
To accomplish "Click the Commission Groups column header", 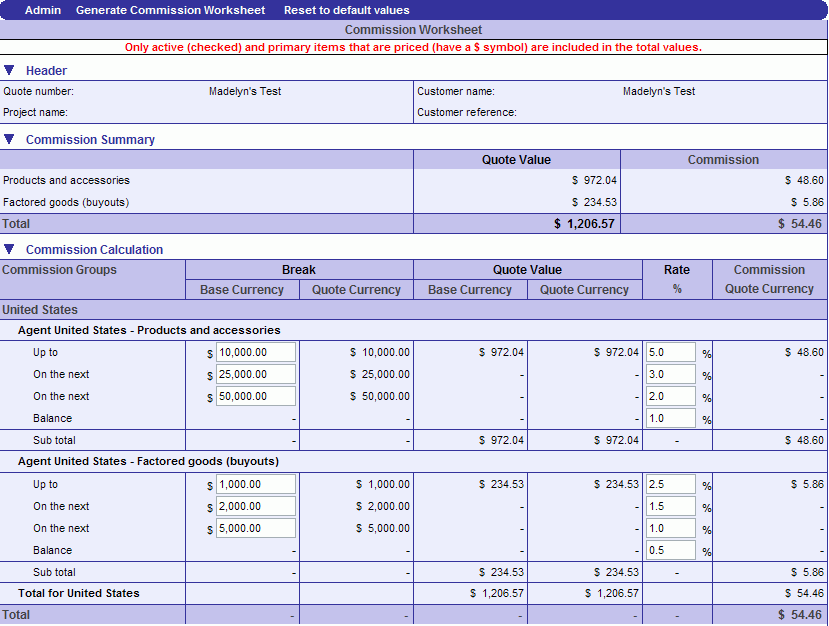I will pos(59,270).
